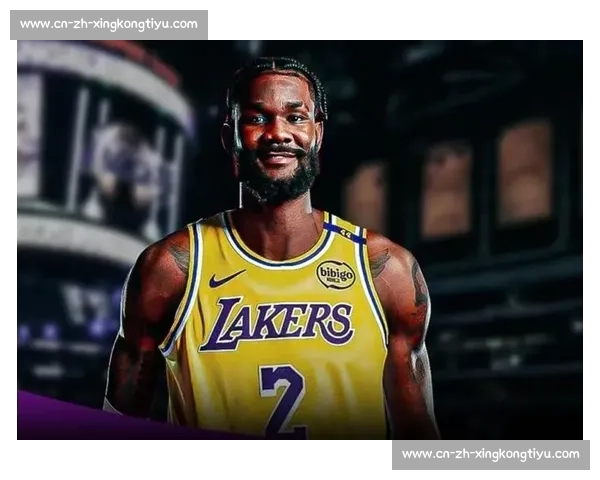
Task: Click the striped patch on jersey strap
Action: tap(343, 233)
